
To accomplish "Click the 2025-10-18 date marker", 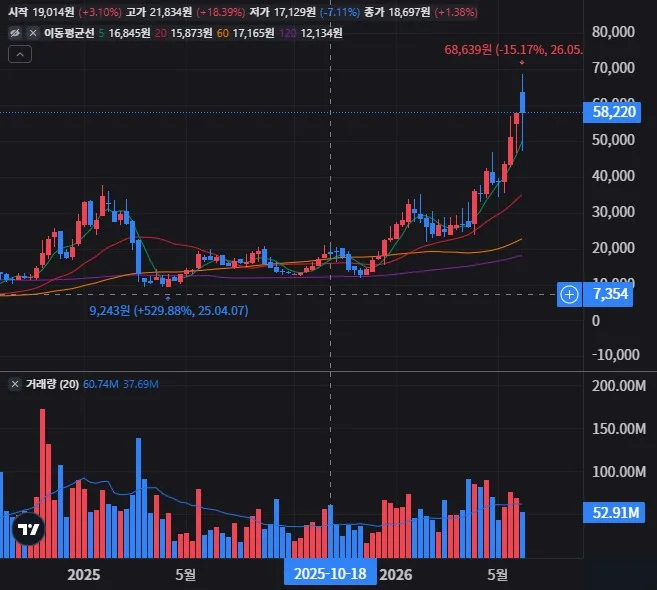I will point(330,574).
